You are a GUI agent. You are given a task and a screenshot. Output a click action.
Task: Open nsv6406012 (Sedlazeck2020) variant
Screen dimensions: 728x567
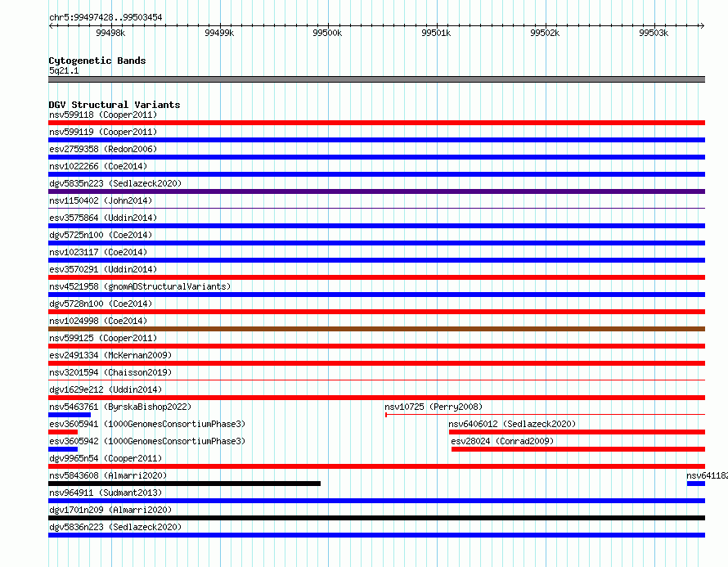coord(512,424)
